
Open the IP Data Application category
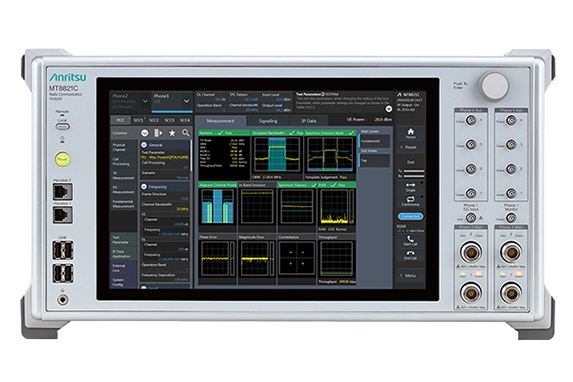124,254
